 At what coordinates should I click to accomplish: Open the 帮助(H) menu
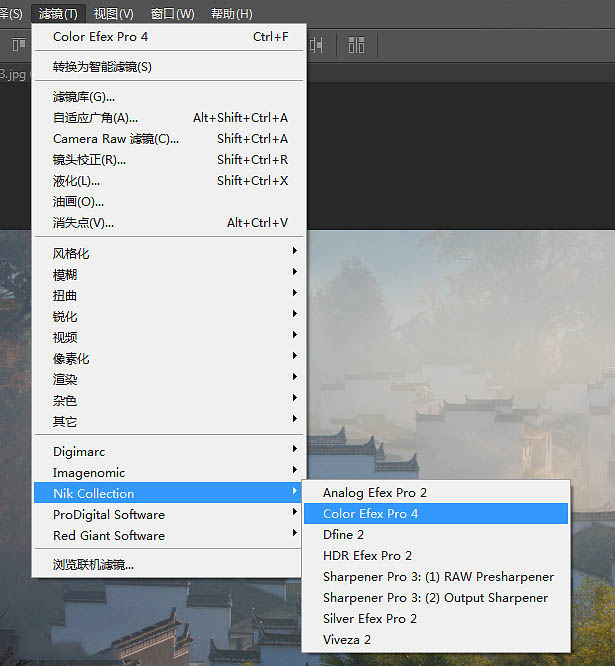click(231, 14)
